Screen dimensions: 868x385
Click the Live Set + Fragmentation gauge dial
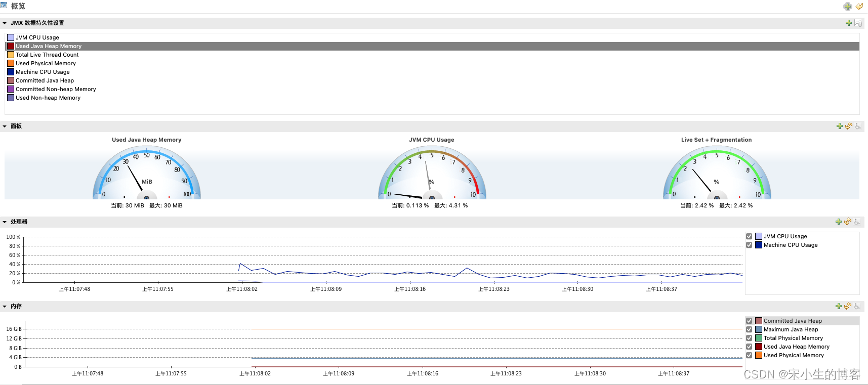(x=717, y=173)
